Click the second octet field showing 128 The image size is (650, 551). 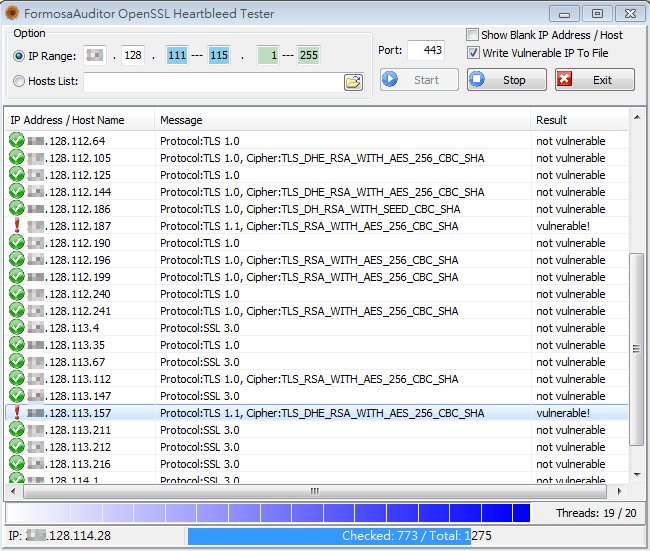click(133, 55)
